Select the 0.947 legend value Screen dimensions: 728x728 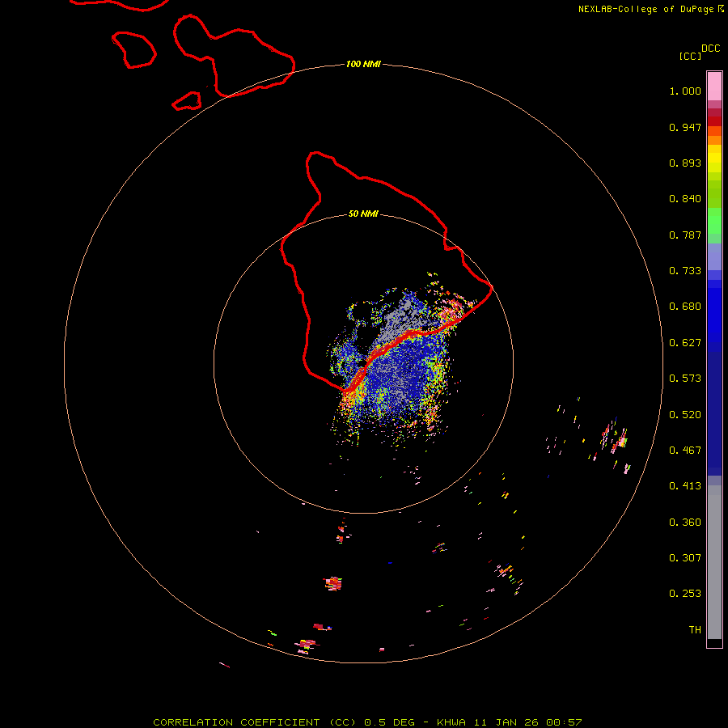685,127
